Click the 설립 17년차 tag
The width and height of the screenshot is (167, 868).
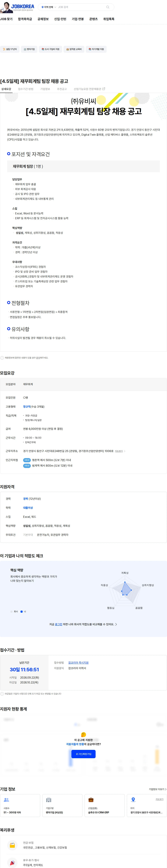click(x=9, y=49)
